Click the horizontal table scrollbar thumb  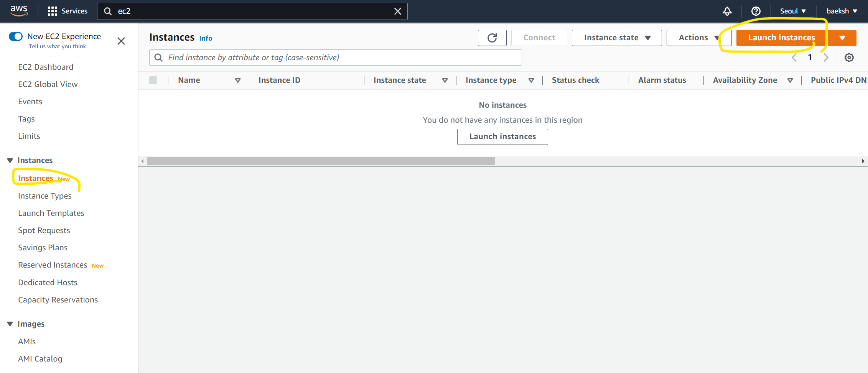tap(321, 161)
